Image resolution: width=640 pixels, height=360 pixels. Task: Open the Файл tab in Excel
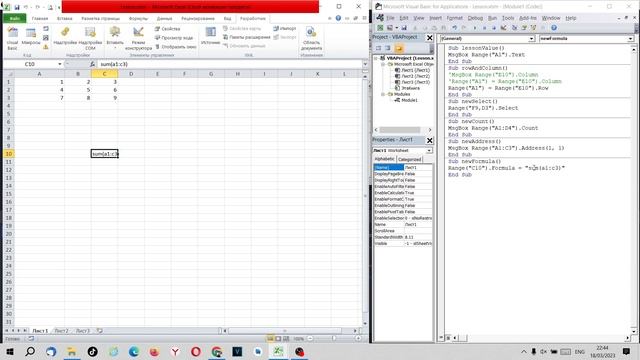coord(15,18)
